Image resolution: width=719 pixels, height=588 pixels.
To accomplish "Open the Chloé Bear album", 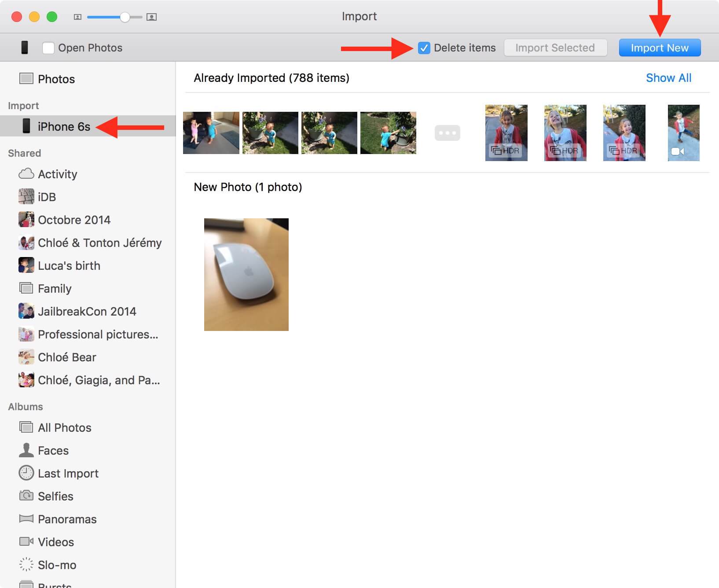I will point(88,357).
